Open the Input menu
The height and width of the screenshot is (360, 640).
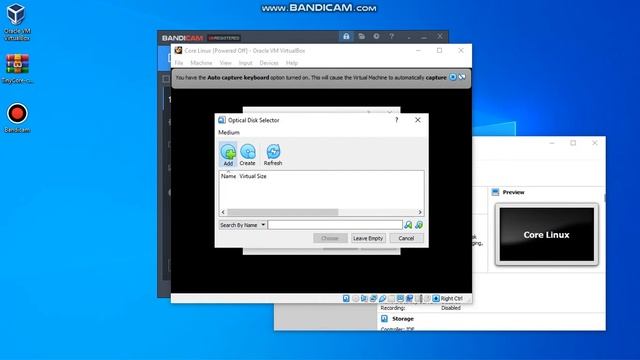pos(245,63)
